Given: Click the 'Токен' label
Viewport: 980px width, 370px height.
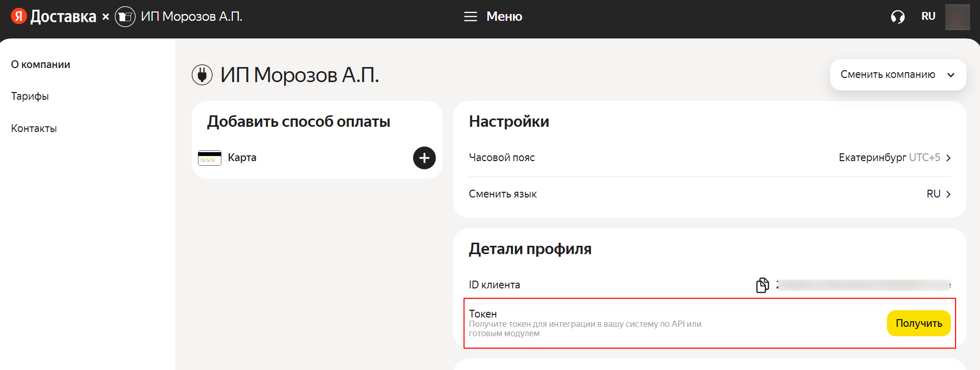Looking at the screenshot, I should click(483, 314).
